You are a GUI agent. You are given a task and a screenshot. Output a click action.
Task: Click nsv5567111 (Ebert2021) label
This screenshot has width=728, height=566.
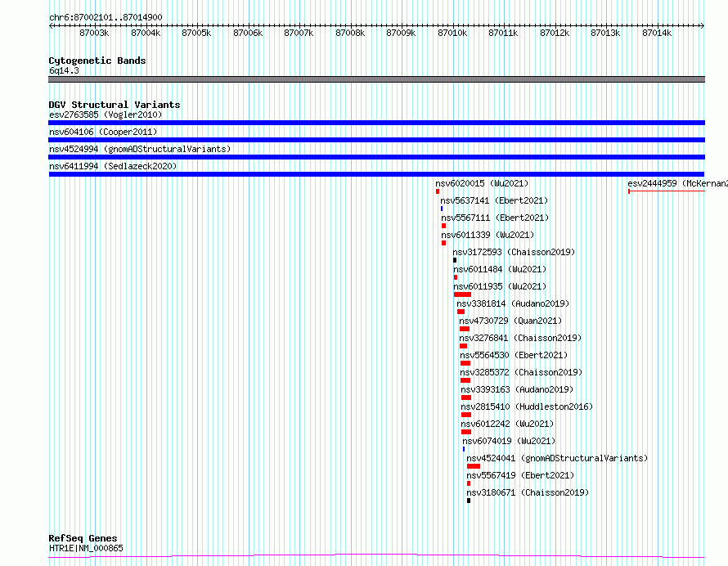pyautogui.click(x=495, y=218)
